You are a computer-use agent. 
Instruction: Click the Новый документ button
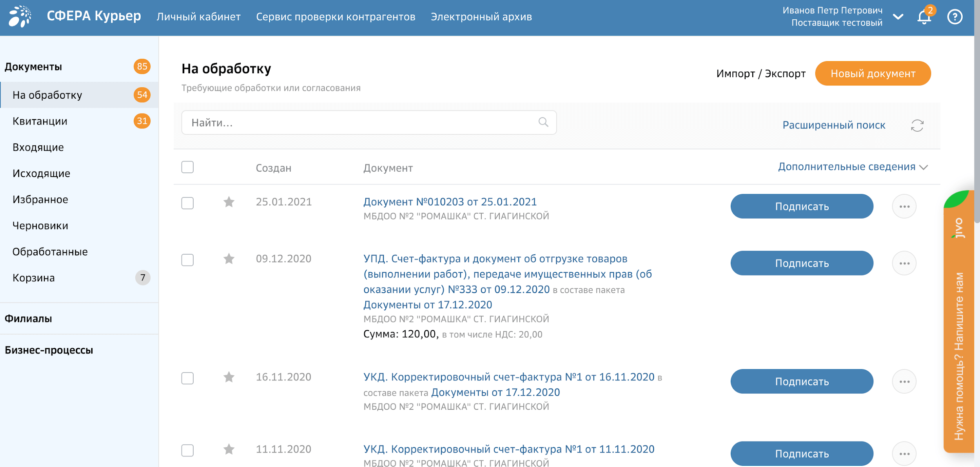click(x=873, y=73)
